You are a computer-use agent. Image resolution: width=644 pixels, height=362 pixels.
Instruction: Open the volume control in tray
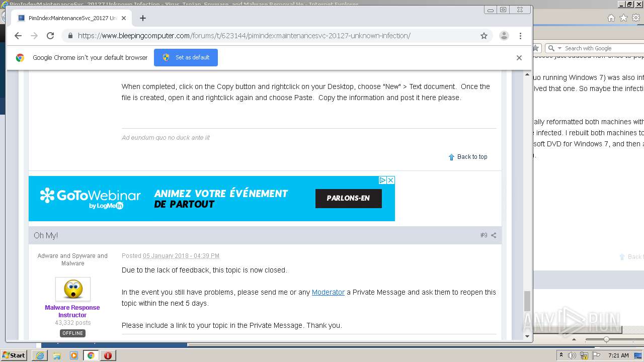(573, 355)
